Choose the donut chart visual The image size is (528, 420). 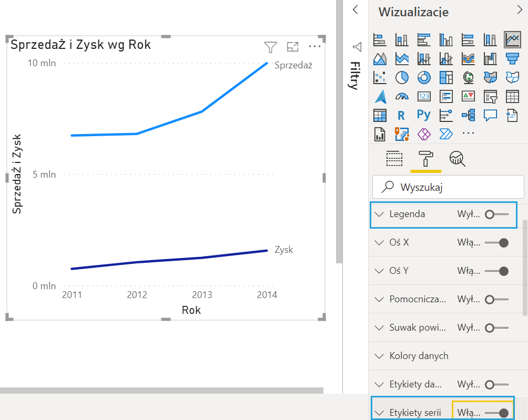(x=424, y=77)
